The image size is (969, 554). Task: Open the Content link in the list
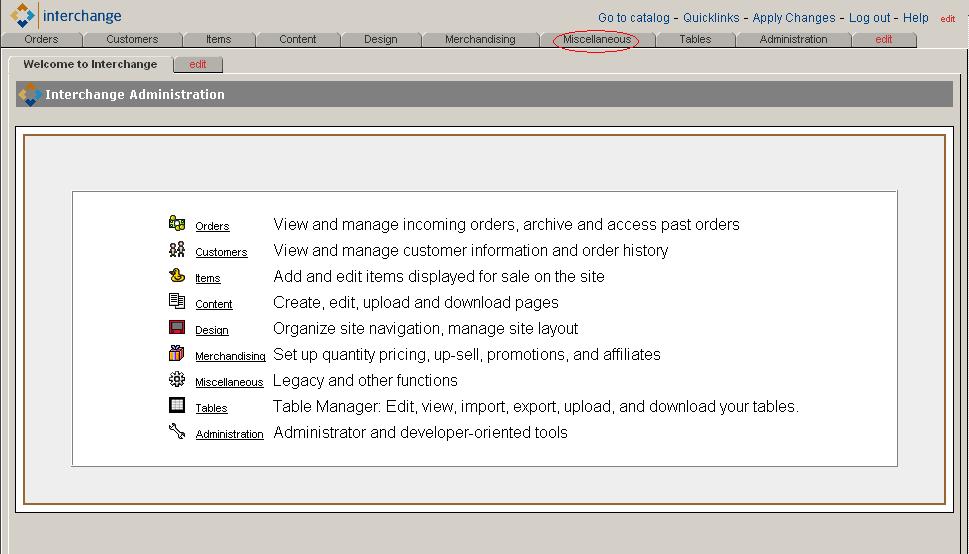[x=214, y=304]
